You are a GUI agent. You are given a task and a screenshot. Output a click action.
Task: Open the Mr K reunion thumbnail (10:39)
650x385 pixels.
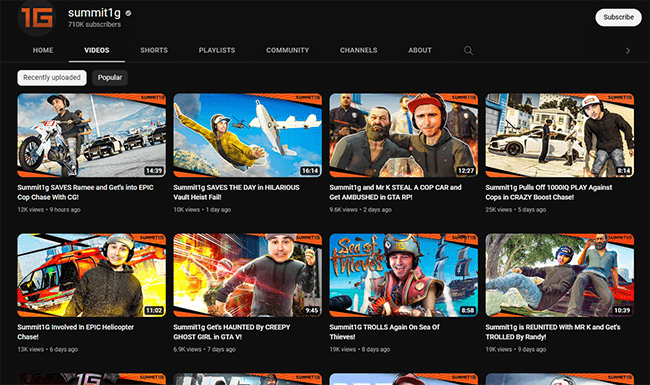click(x=560, y=275)
